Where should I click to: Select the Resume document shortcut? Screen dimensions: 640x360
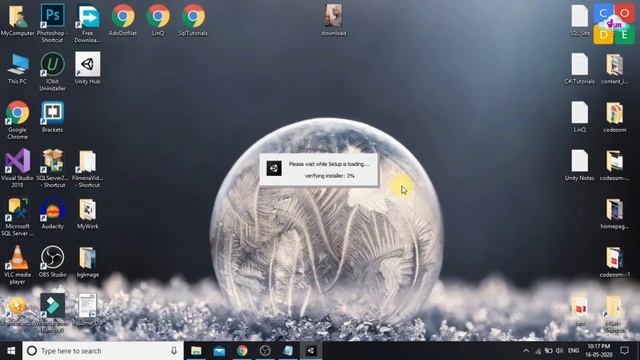(87, 310)
